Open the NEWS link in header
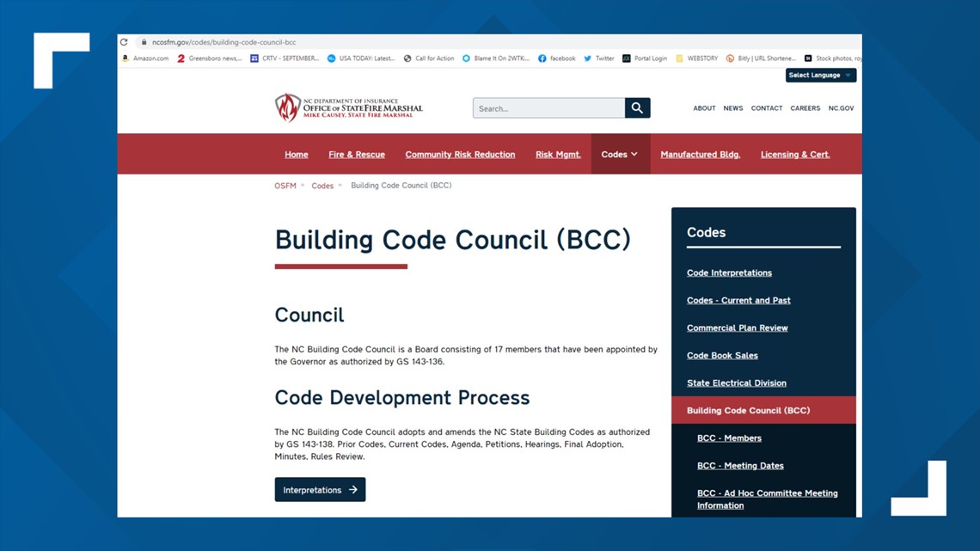The image size is (980, 551). point(733,108)
